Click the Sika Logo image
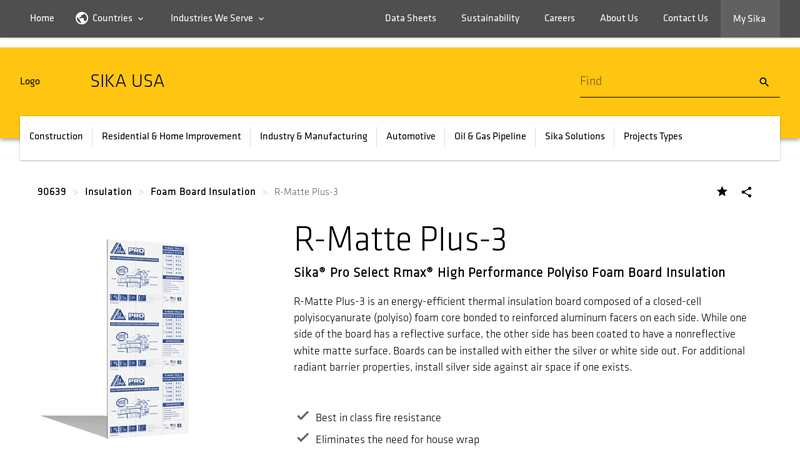Viewport: 800px width, 450px height. (x=30, y=81)
